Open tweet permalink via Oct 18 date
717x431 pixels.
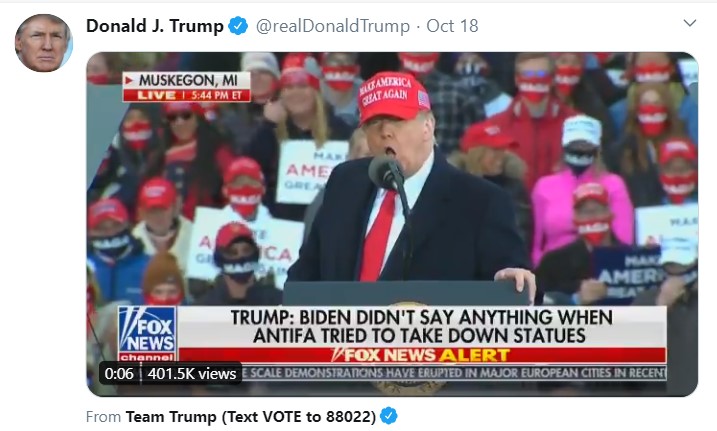[452, 26]
